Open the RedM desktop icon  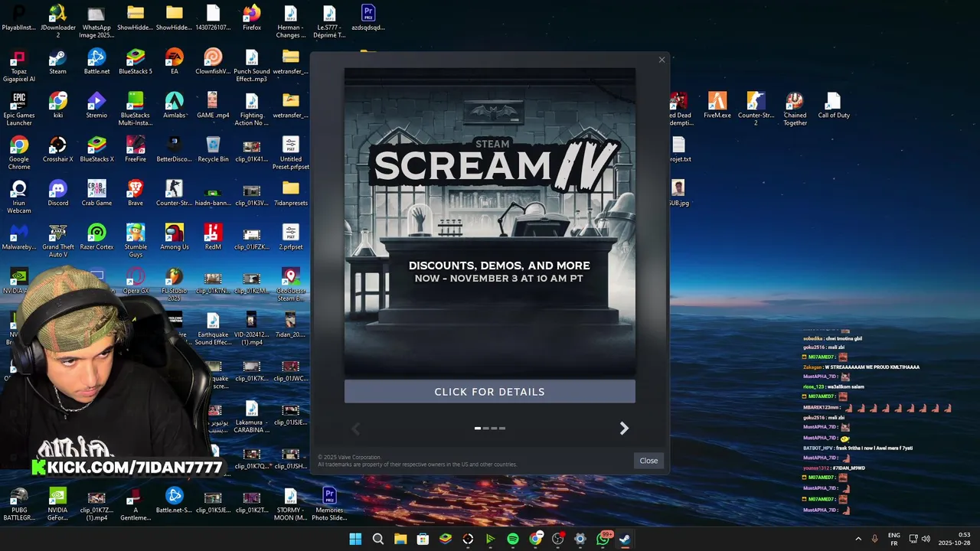coord(213,238)
